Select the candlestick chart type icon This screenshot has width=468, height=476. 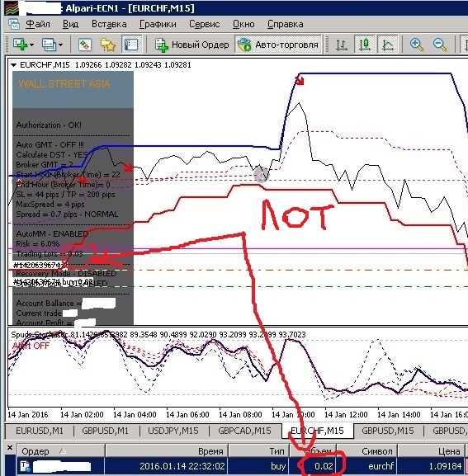(x=365, y=45)
